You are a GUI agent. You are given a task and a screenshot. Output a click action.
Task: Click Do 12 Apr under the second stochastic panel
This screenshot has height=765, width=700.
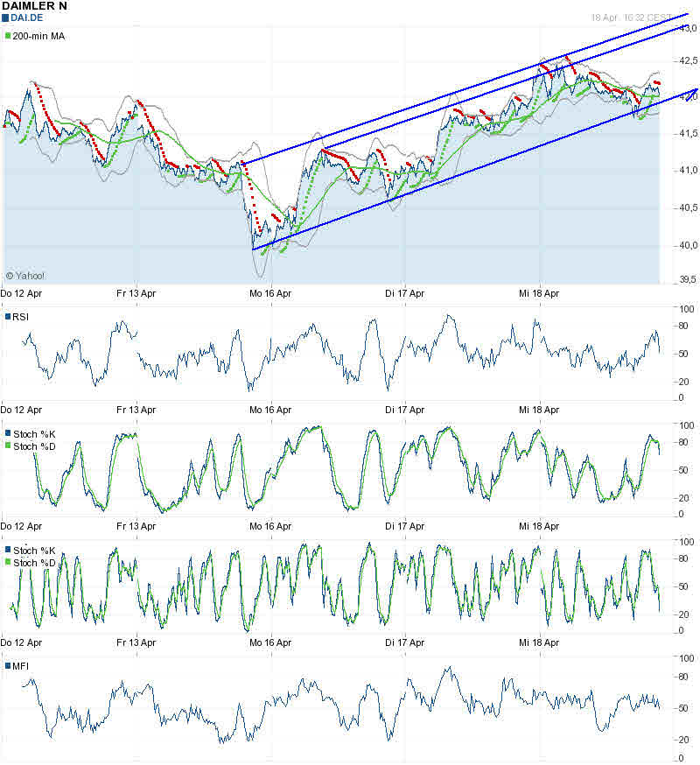(21, 643)
